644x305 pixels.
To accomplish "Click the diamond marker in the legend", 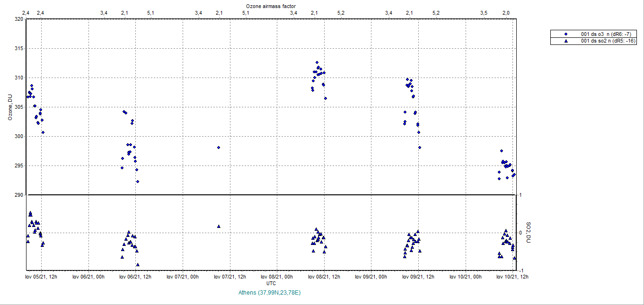I will coord(565,35).
